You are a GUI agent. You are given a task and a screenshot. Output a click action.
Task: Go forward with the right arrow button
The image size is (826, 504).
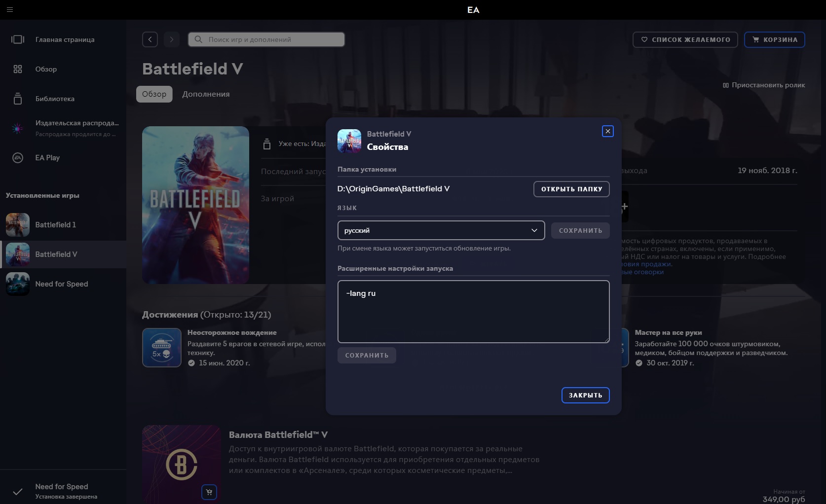172,39
